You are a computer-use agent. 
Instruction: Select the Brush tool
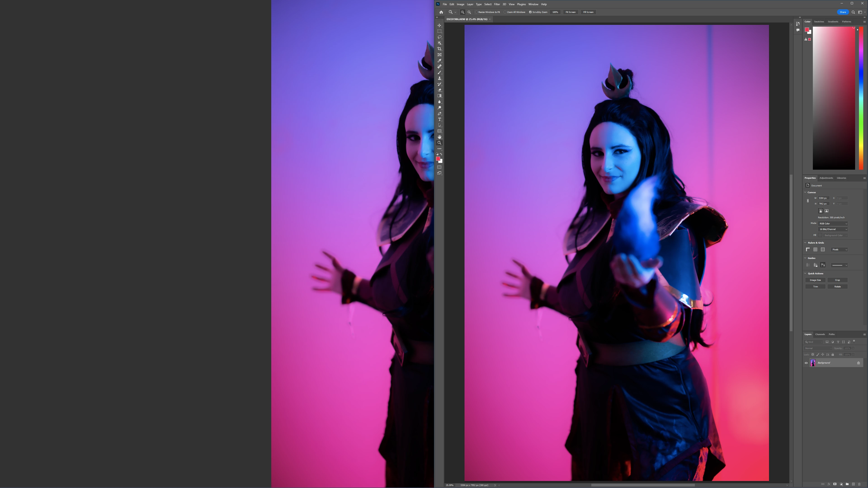tap(439, 72)
